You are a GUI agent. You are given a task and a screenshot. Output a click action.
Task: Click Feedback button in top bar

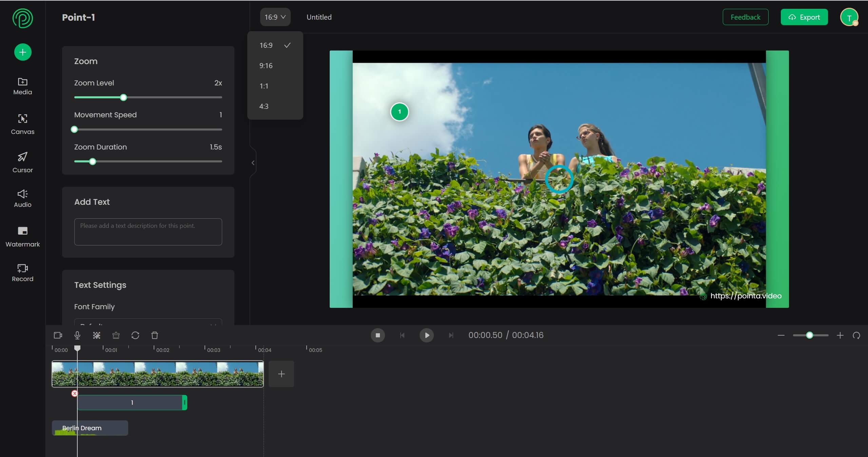(745, 17)
